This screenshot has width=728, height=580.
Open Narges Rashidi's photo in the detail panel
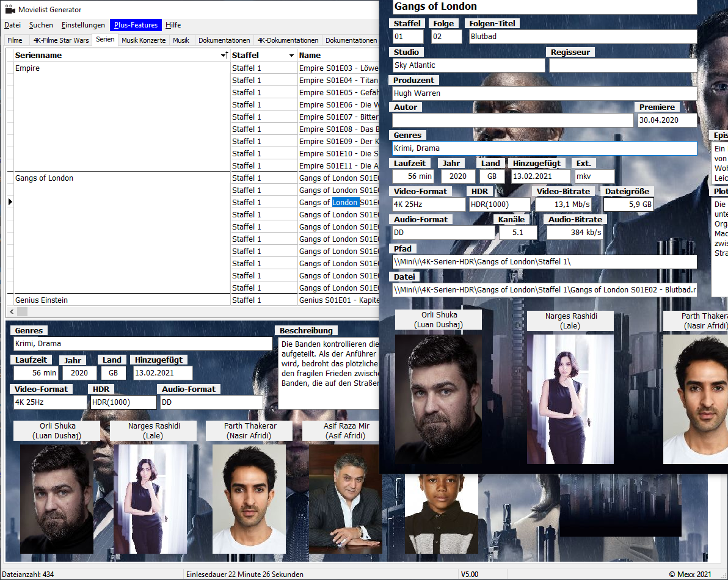click(570, 399)
